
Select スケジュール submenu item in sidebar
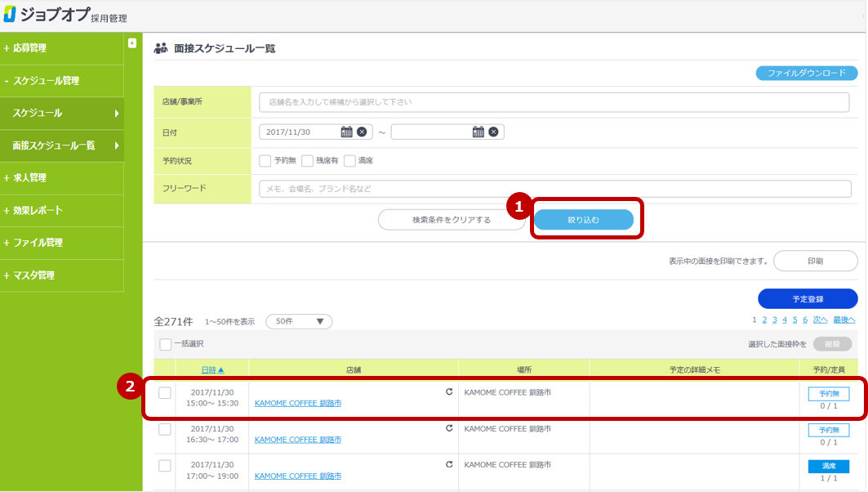(61, 113)
